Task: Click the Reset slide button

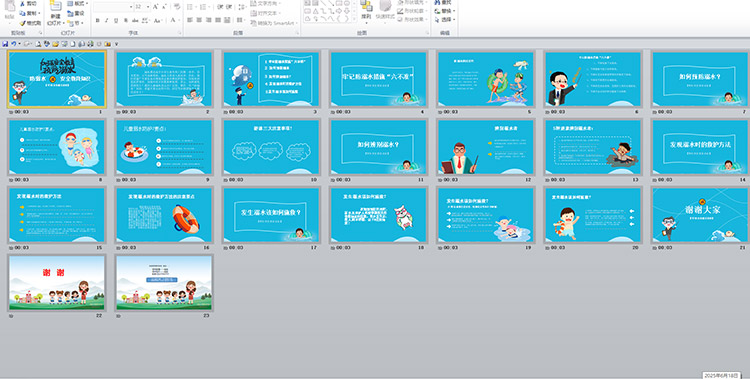Action: (x=76, y=13)
